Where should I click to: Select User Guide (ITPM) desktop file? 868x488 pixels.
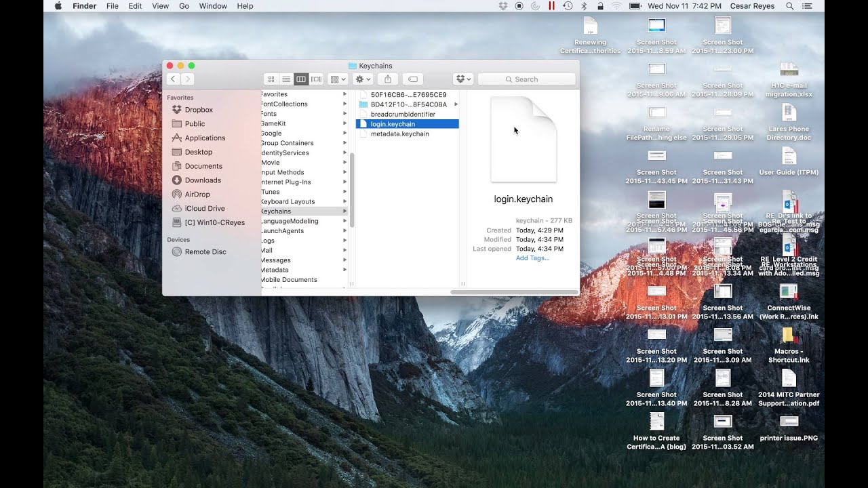[789, 162]
